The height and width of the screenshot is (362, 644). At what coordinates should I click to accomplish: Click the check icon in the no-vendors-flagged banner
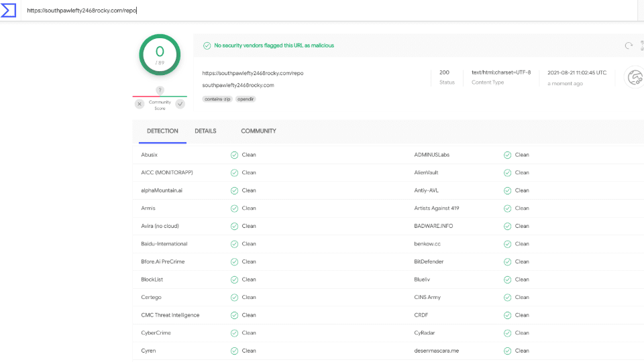pyautogui.click(x=207, y=46)
